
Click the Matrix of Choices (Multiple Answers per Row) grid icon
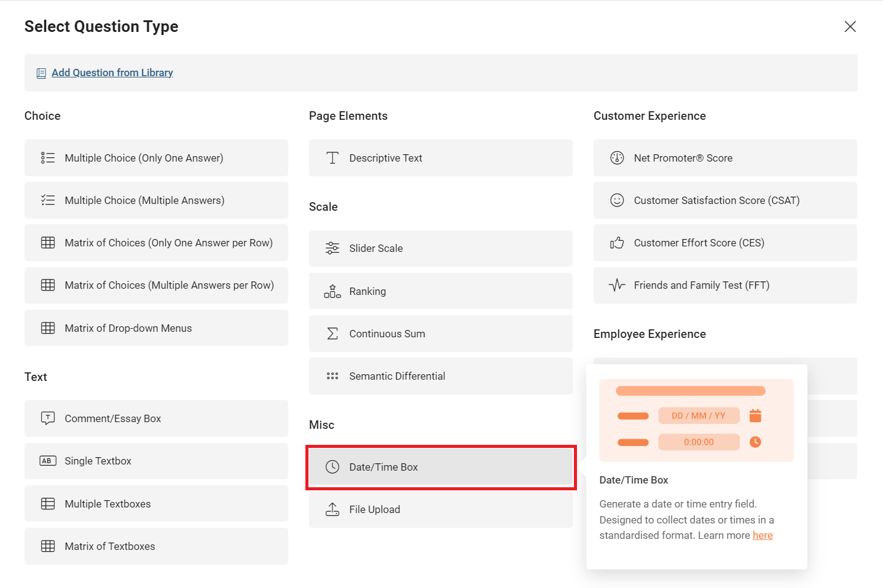(48, 285)
